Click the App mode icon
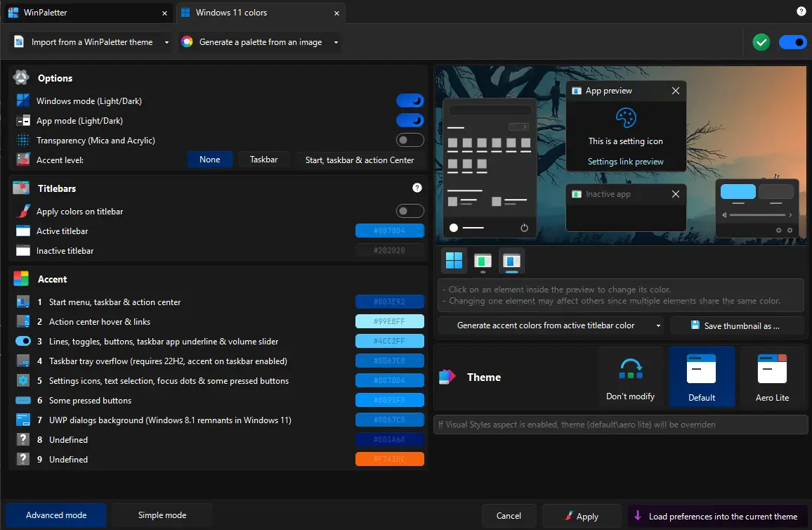This screenshot has width=812, height=530. click(22, 120)
